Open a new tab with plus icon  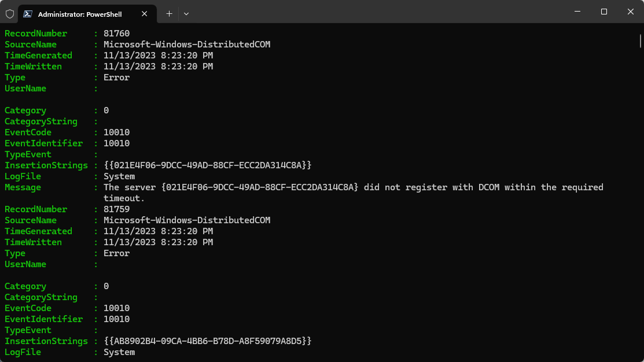169,13
